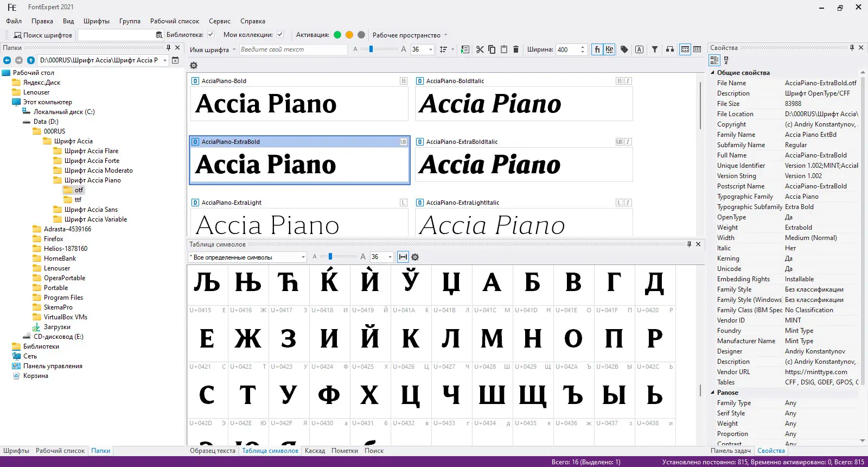Toggle the Библиотека checkbox
Image resolution: width=868 pixels, height=467 pixels.
click(x=210, y=35)
